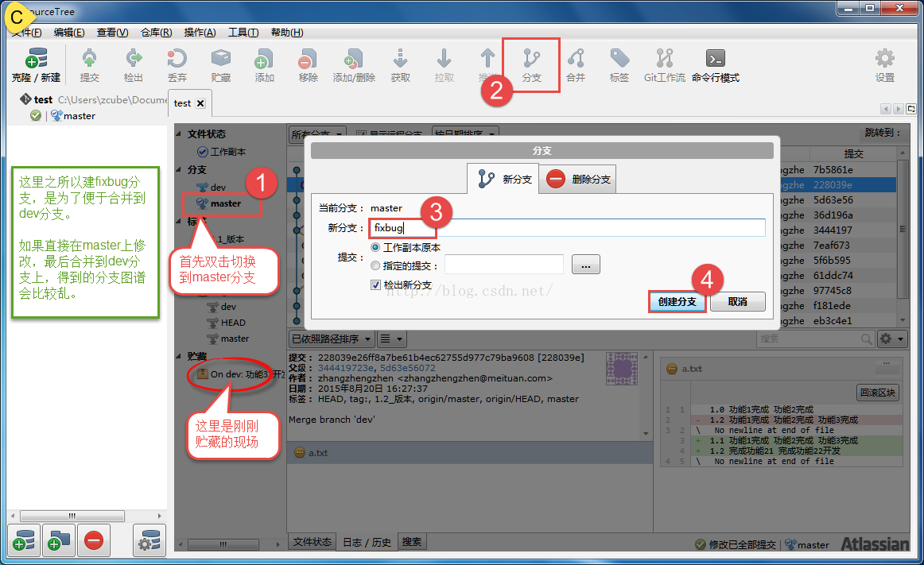924x565 pixels.
Task: Click the red remove bookmark icon
Action: point(94,540)
